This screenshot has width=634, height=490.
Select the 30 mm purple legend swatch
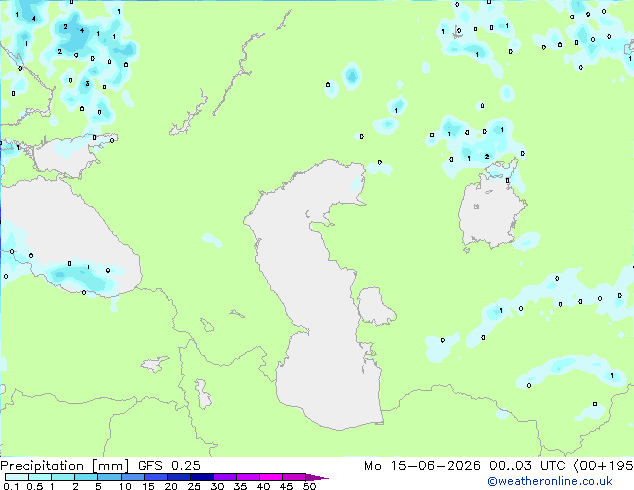[225, 477]
